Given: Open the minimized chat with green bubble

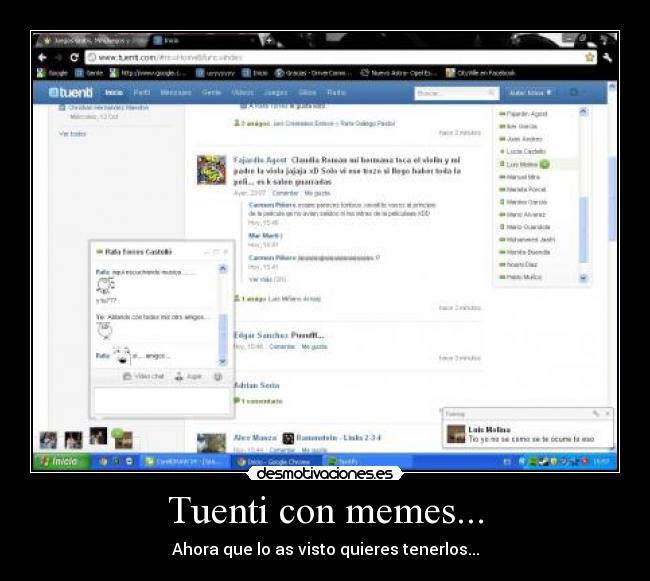Looking at the screenshot, I should [123, 438].
